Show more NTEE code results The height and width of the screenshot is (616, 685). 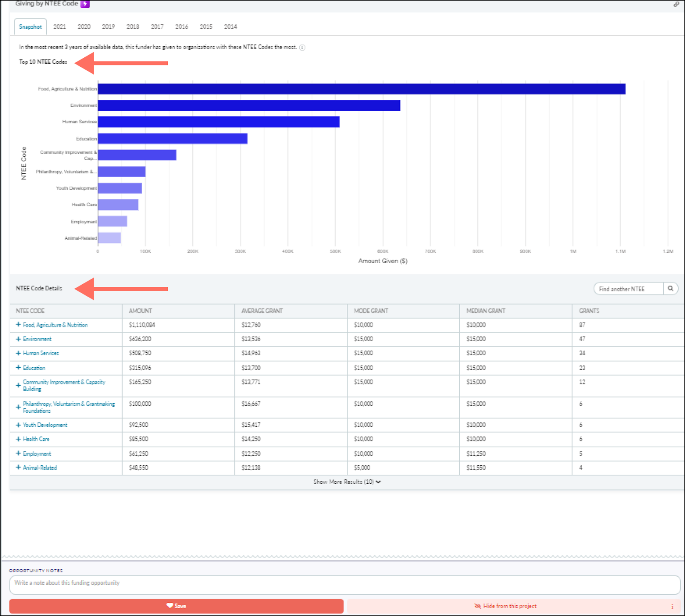tap(347, 482)
